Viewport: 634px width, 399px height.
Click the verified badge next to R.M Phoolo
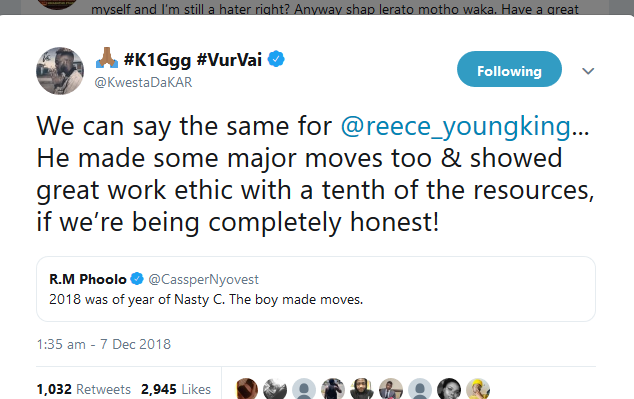tap(137, 279)
